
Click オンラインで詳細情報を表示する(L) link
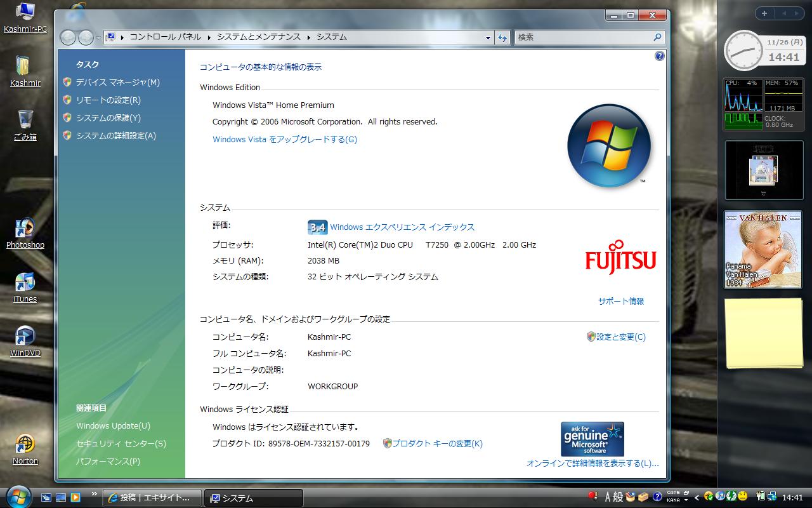(x=593, y=464)
